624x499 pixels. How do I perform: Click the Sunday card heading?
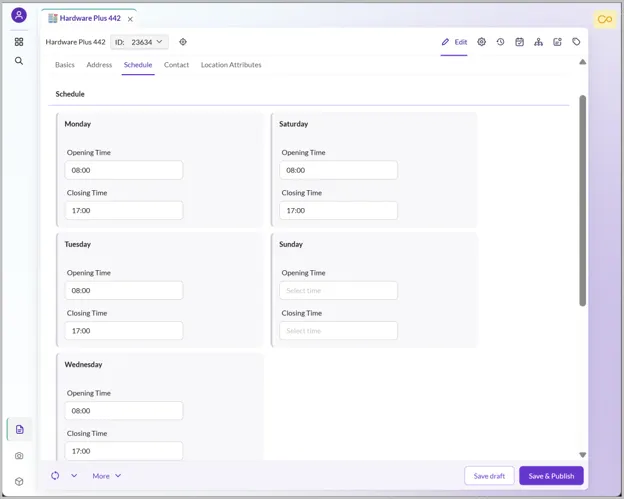(x=291, y=244)
